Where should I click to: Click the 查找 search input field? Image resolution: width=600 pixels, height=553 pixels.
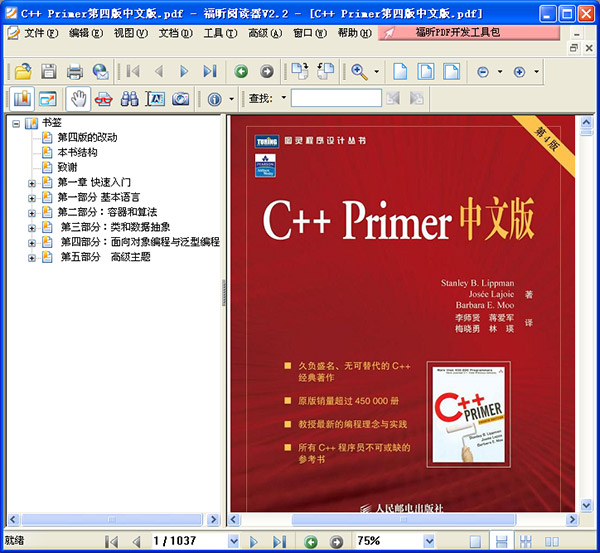(336, 98)
